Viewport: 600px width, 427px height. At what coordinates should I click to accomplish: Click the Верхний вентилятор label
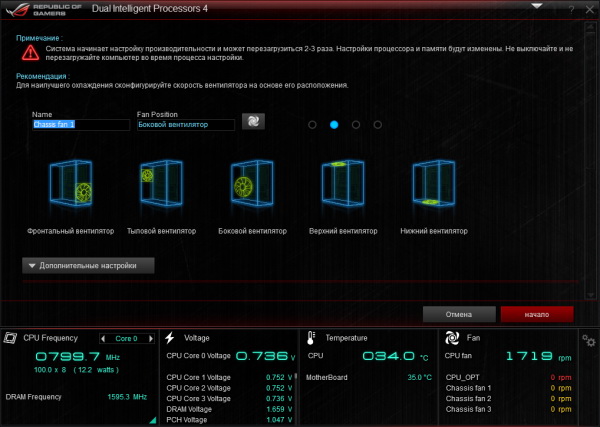(343, 231)
